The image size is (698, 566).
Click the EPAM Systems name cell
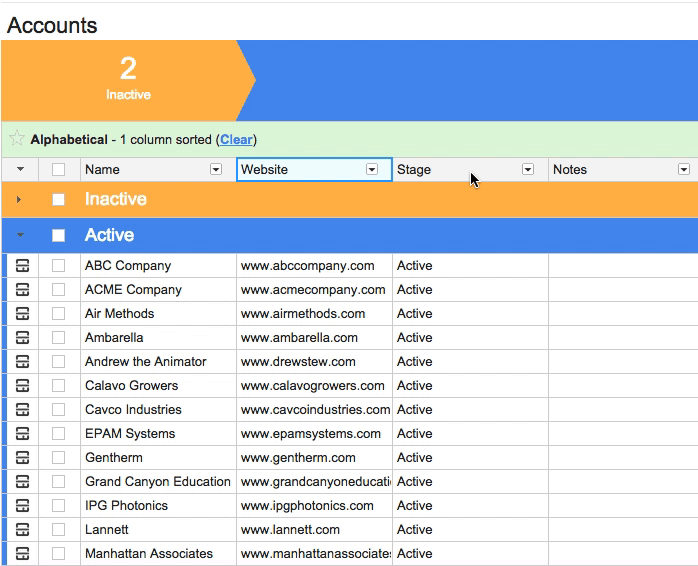[158, 434]
